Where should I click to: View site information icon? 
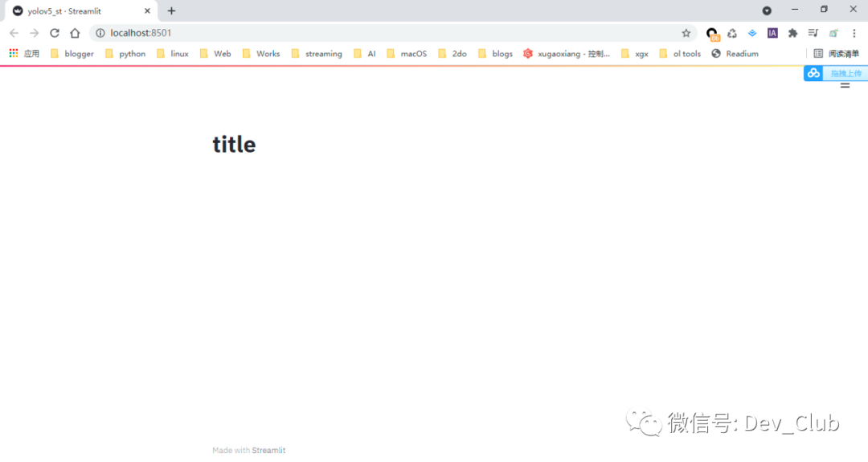point(100,33)
